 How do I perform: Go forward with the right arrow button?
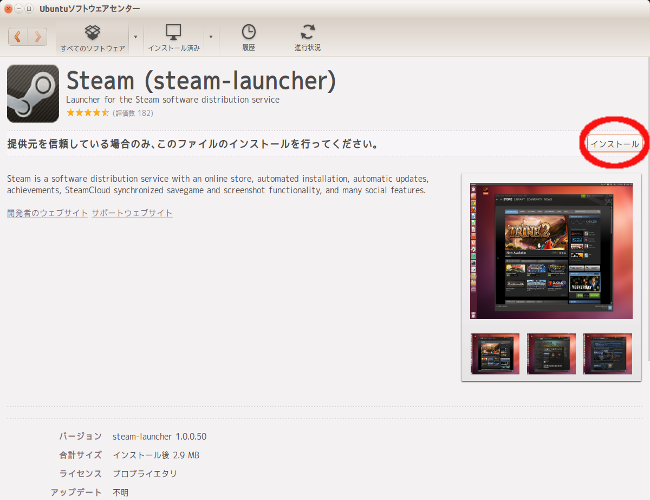point(37,37)
